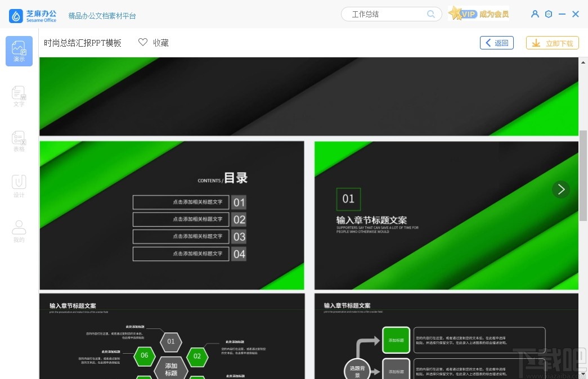Open user account icon in title bar
588x379 pixels.
tap(535, 14)
